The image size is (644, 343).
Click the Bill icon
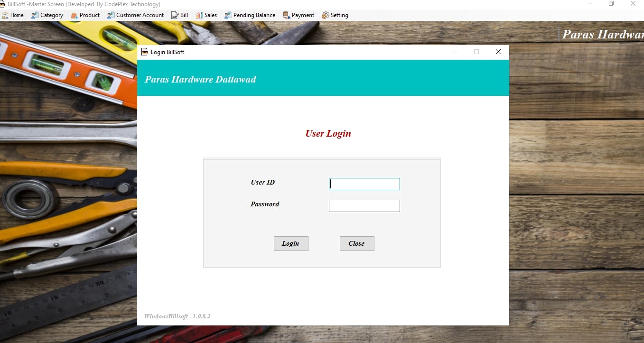(x=175, y=15)
